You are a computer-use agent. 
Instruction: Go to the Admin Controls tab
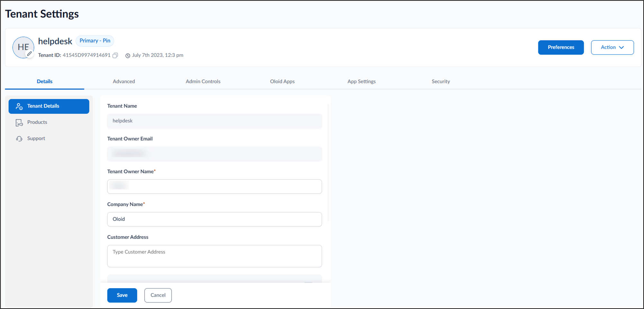(x=203, y=81)
